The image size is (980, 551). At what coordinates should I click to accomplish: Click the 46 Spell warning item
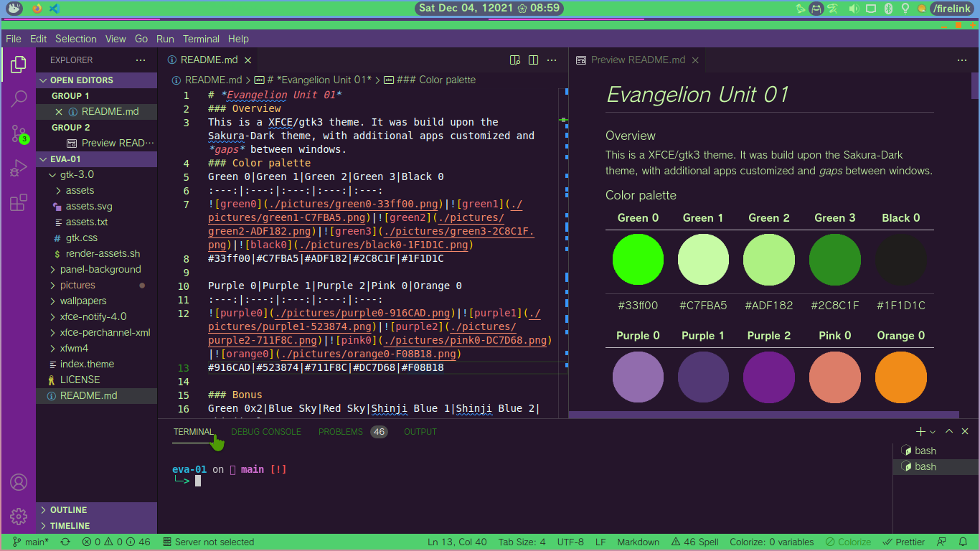694,542
